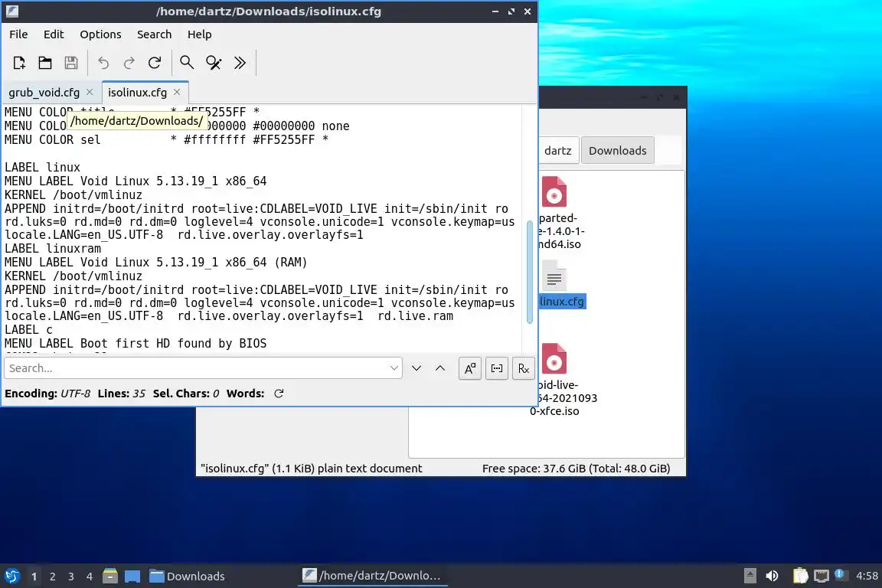Screen dimensions: 882x588
Task: Click the 4:58 clock in the panel
Action: tap(866, 576)
